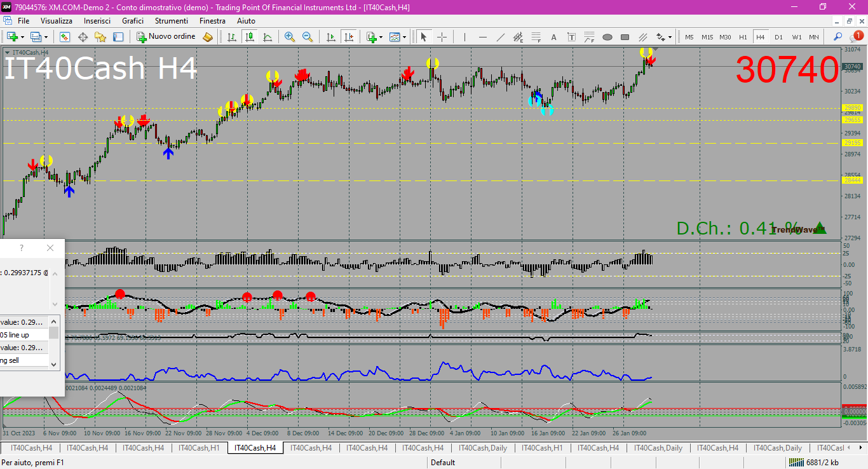
Task: Select the parallel lines channel tool
Action: (x=642, y=37)
